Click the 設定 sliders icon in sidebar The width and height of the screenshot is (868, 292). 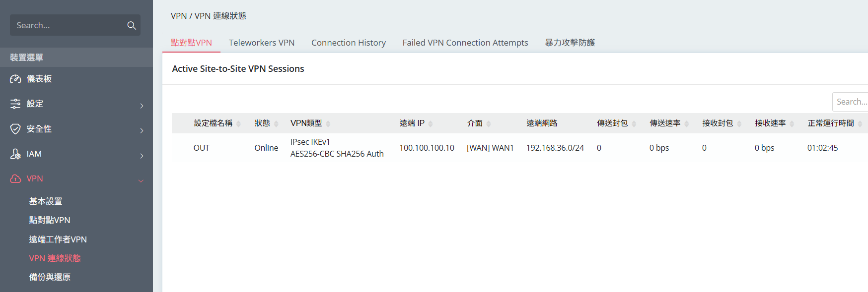pyautogui.click(x=15, y=104)
